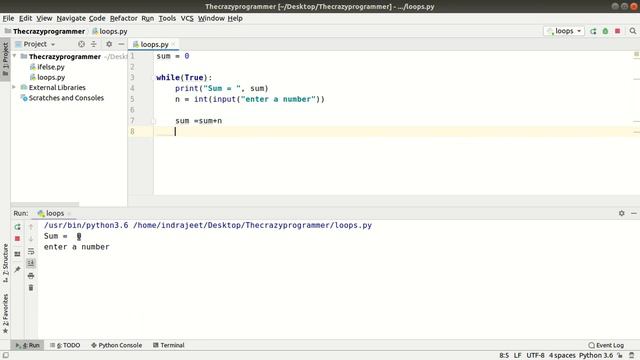Click the 4 spaces indent widget
Screen dimensions: 640x360
(562, 356)
